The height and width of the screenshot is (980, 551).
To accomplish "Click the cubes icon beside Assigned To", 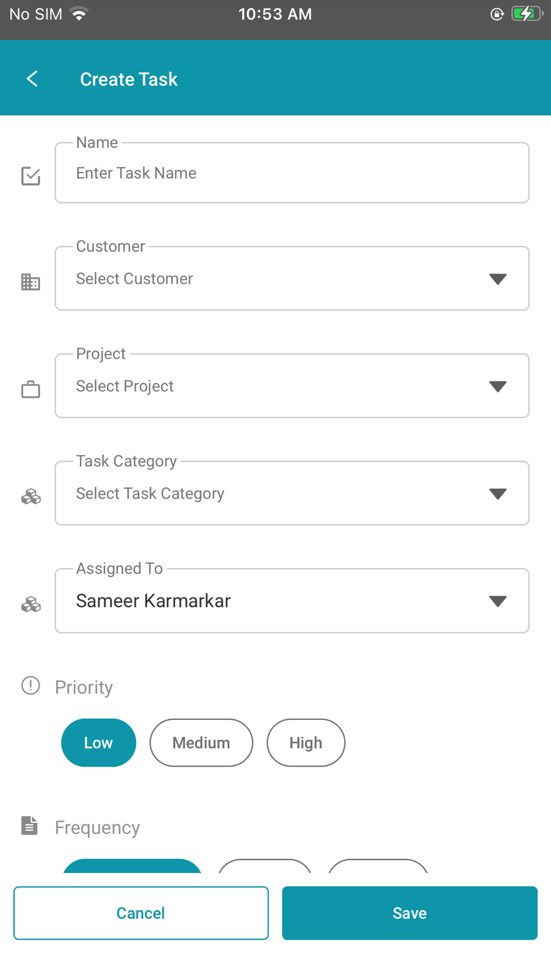I will point(31,604).
